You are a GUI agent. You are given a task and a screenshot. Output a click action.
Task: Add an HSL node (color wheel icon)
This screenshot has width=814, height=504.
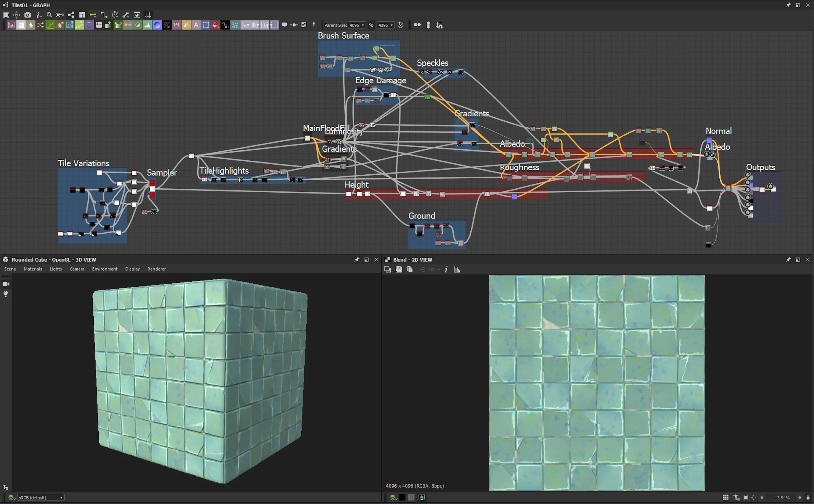pyautogui.click(x=157, y=25)
